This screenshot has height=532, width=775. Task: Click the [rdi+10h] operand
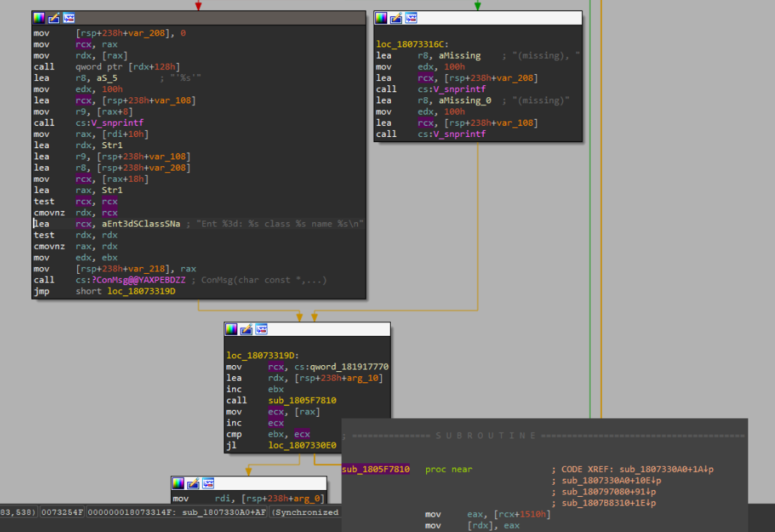tap(125, 135)
